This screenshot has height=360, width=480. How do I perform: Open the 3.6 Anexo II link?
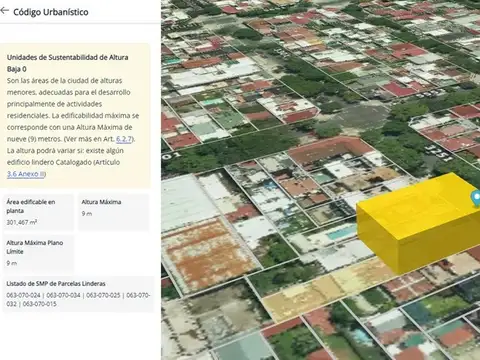(26, 174)
